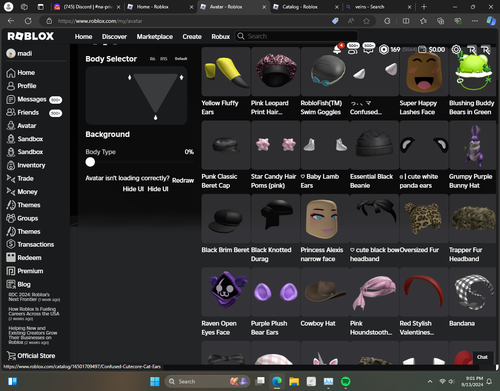This screenshot has height=391, width=500.
Task: Select Yellow Fluffy Ears item thumbnail
Action: [x=226, y=72]
